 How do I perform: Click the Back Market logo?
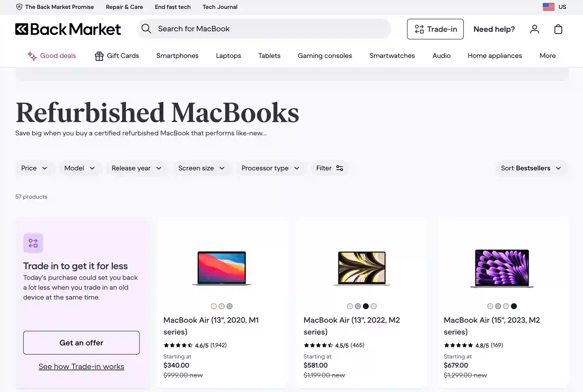(x=68, y=29)
